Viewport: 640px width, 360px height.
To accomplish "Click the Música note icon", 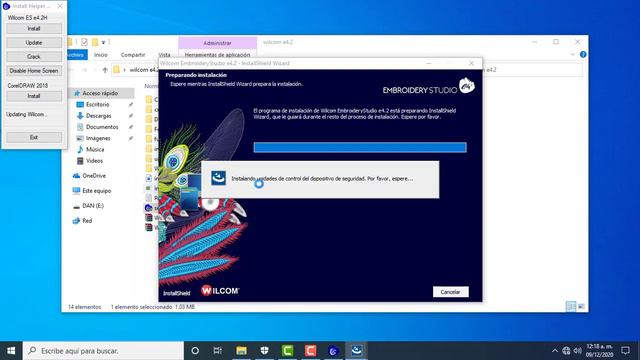I will tap(80, 149).
